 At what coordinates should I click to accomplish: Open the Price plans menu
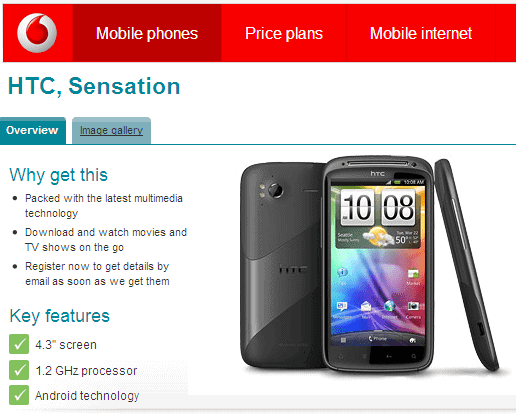click(284, 33)
